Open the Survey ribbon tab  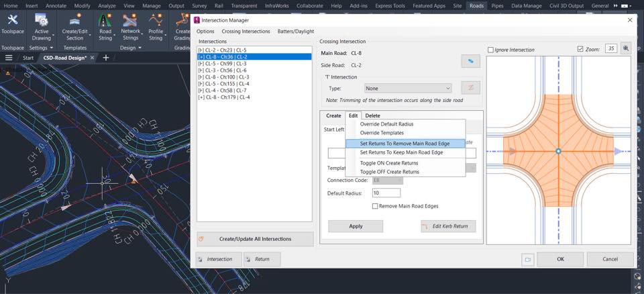(x=199, y=6)
